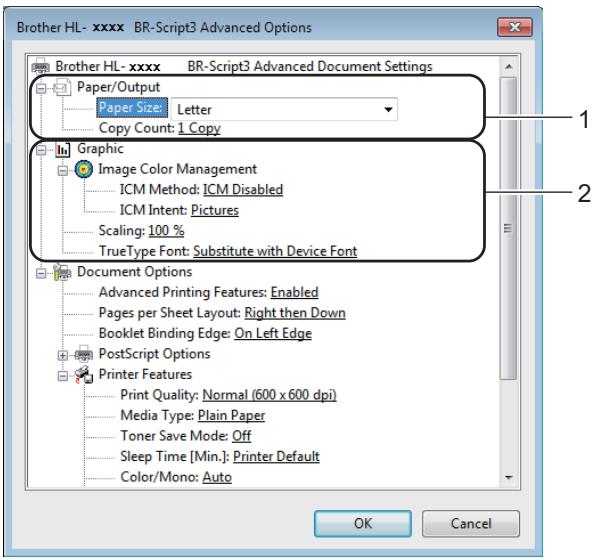593x560 pixels.
Task: Click the Document Options icon
Action: point(62,272)
